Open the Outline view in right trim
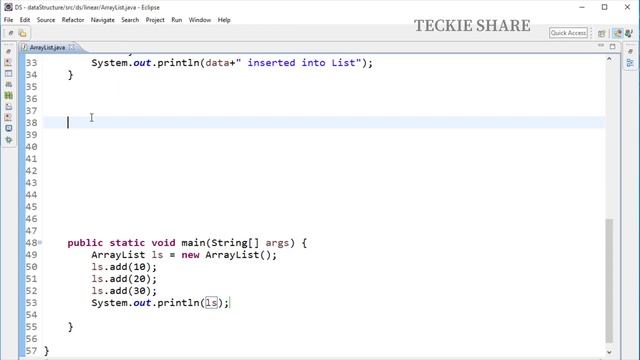 click(630, 63)
